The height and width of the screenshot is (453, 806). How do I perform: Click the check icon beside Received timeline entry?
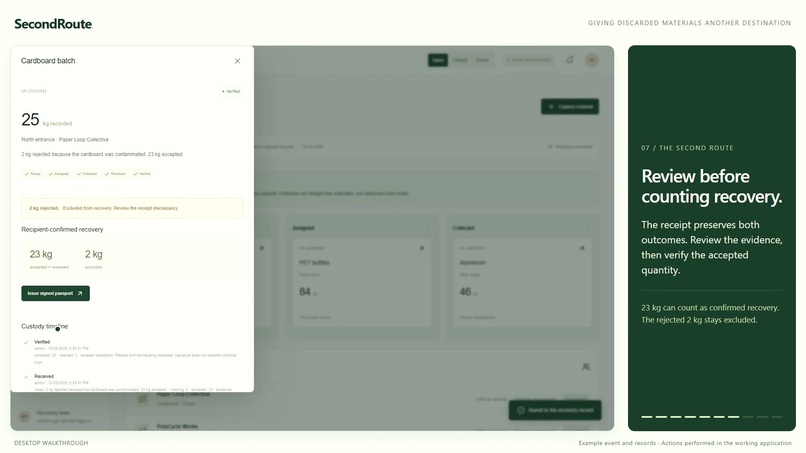[x=26, y=376]
